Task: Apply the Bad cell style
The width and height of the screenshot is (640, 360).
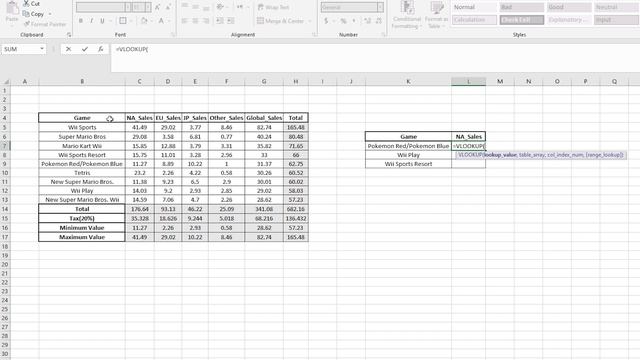Action: 522,7
